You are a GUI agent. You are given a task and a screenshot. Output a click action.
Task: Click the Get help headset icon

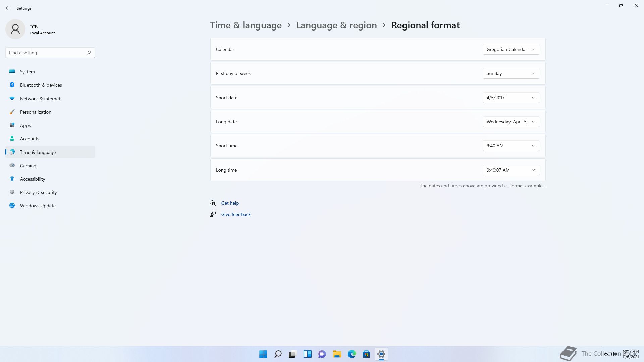213,203
